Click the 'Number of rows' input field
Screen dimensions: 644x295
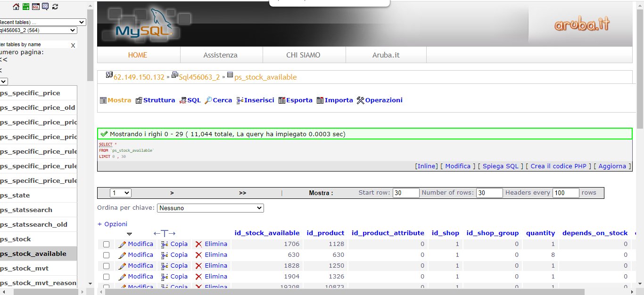pyautogui.click(x=489, y=193)
